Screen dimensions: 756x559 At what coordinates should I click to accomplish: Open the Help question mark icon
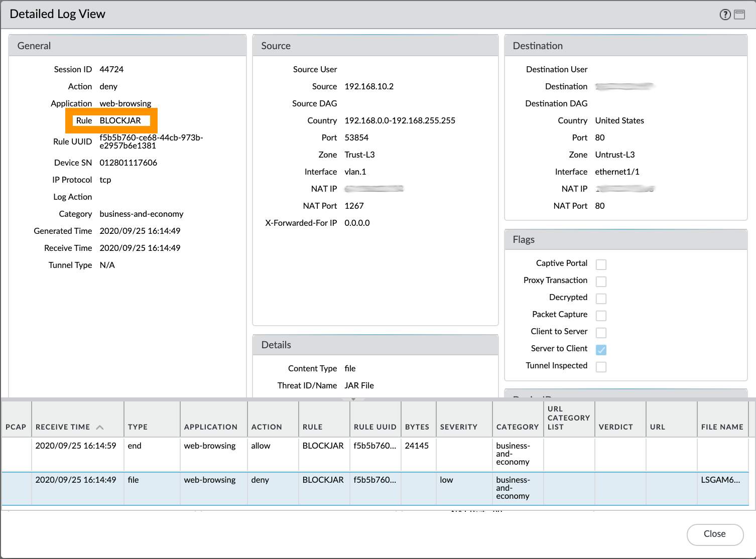(x=725, y=14)
